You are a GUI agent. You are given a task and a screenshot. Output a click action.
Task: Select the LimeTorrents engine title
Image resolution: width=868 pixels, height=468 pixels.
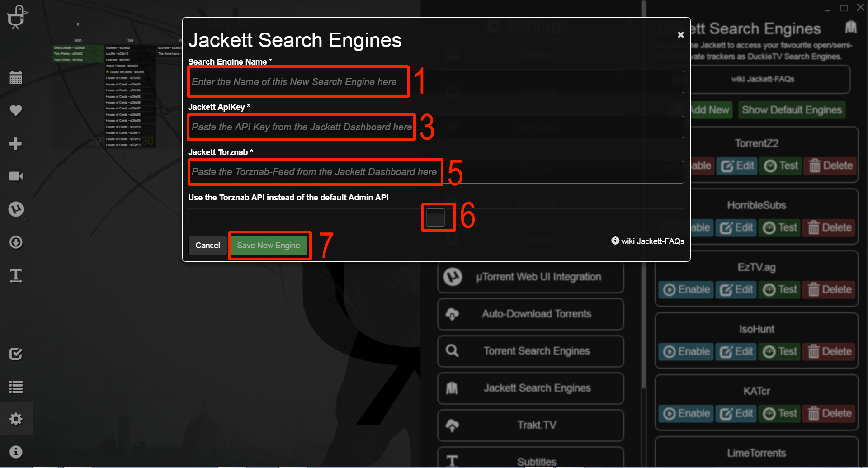coord(756,453)
